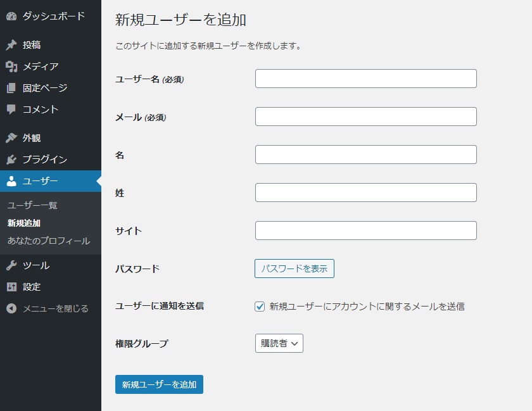Collapse sidebar with メニューを閉じる arrow icon

tap(11, 308)
